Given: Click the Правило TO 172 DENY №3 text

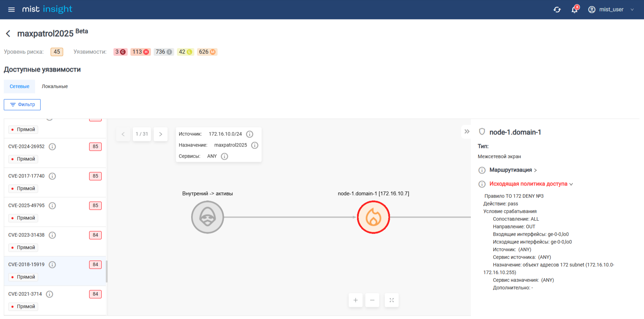Looking at the screenshot, I should coord(514,196).
